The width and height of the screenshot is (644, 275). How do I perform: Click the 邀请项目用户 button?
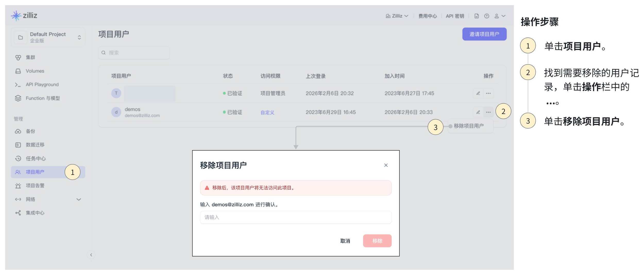pyautogui.click(x=484, y=34)
